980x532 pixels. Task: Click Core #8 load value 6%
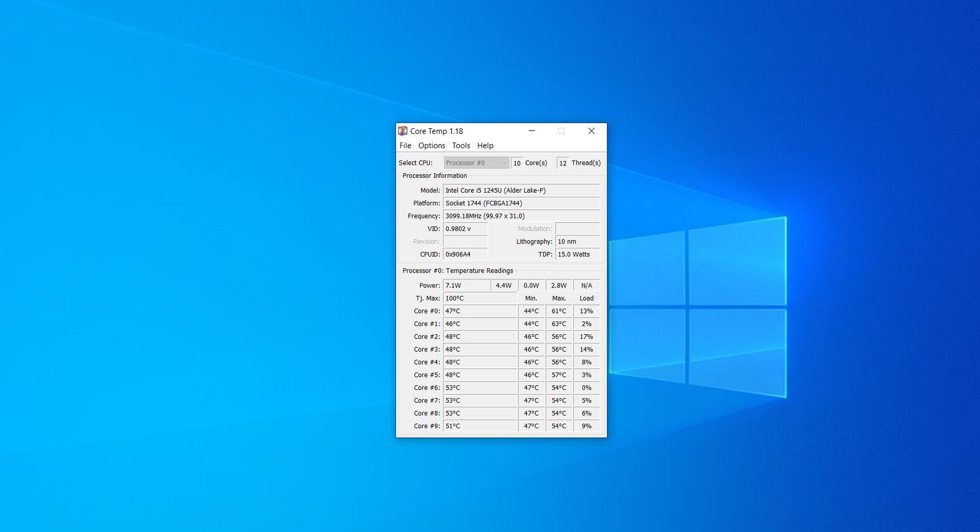click(586, 413)
